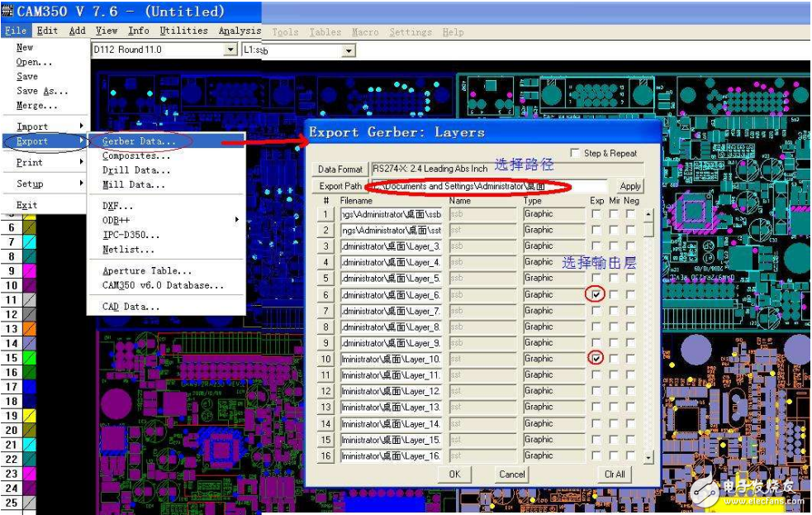Image resolution: width=812 pixels, height=515 pixels.
Task: Click Apply next to export path
Action: pyautogui.click(x=629, y=187)
